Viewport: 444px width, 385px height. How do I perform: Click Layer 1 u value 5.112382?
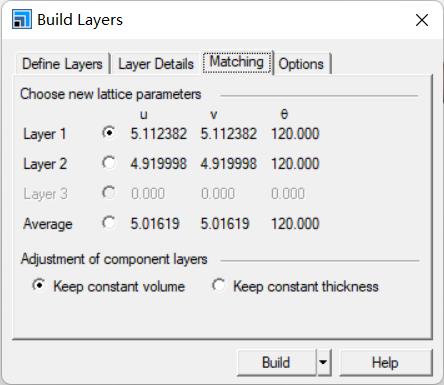pyautogui.click(x=159, y=134)
